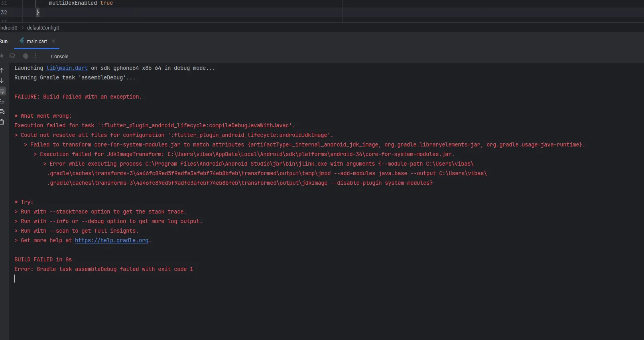Click the '* Try:' line
The height and width of the screenshot is (340, 644).
click(x=24, y=202)
